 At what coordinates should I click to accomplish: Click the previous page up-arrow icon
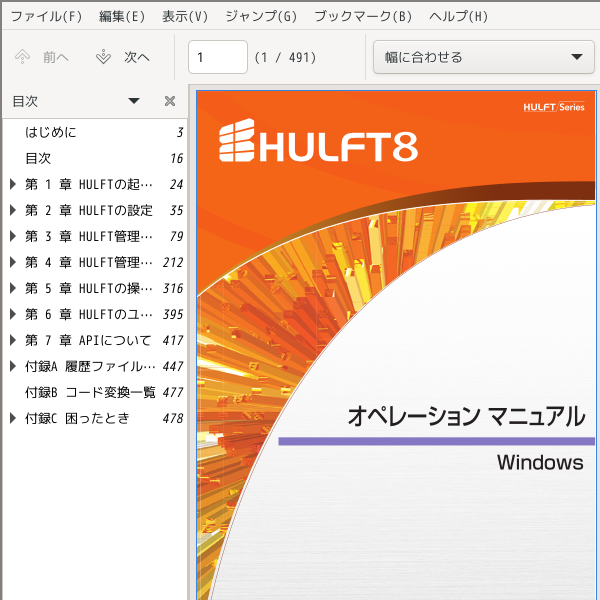pos(23,57)
